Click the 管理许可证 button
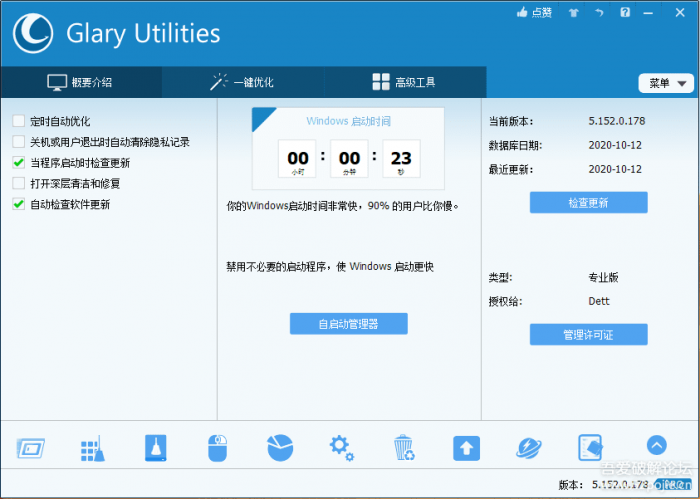Screen dimensions: 700x499 [x=588, y=335]
